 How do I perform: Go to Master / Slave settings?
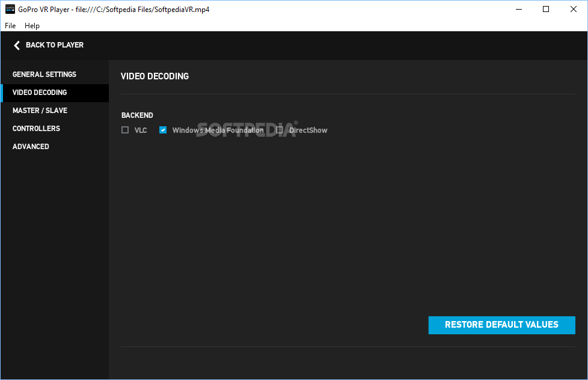pyautogui.click(x=55, y=111)
